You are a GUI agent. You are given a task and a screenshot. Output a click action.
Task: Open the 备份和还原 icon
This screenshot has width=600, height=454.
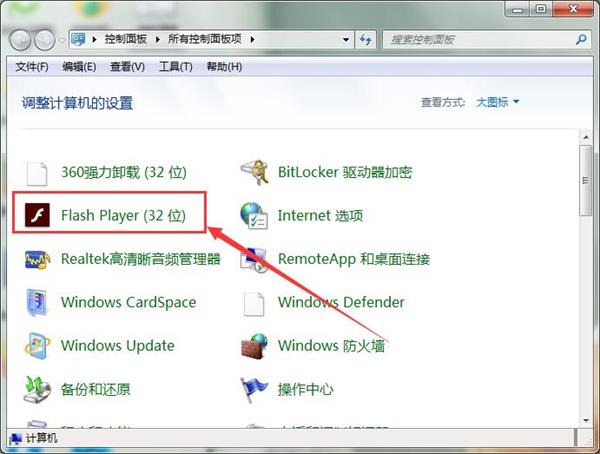click(x=37, y=389)
